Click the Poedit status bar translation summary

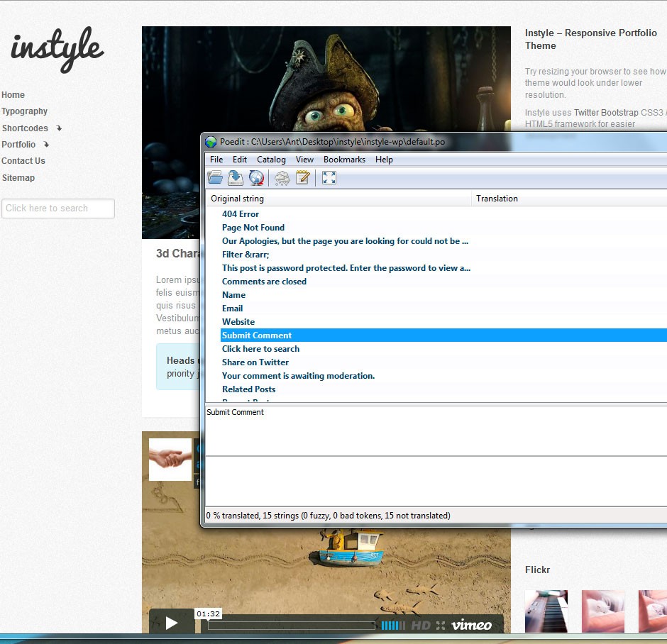pos(329,516)
